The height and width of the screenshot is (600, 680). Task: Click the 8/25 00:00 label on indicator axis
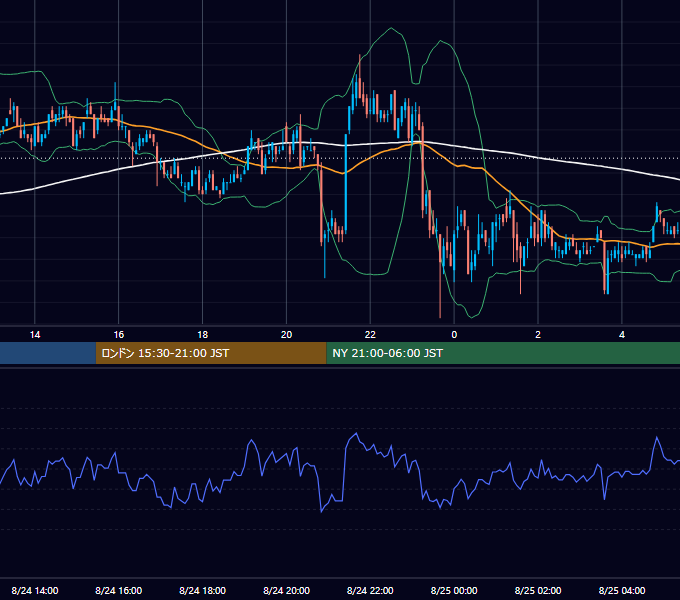click(454, 590)
